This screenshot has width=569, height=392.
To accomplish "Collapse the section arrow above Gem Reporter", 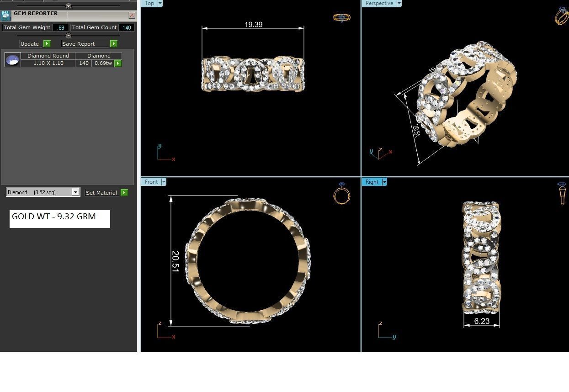I will point(69,6).
